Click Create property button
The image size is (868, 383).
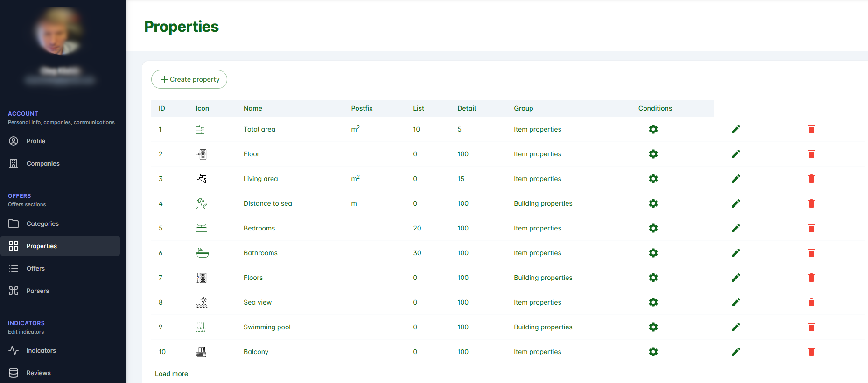click(x=189, y=79)
